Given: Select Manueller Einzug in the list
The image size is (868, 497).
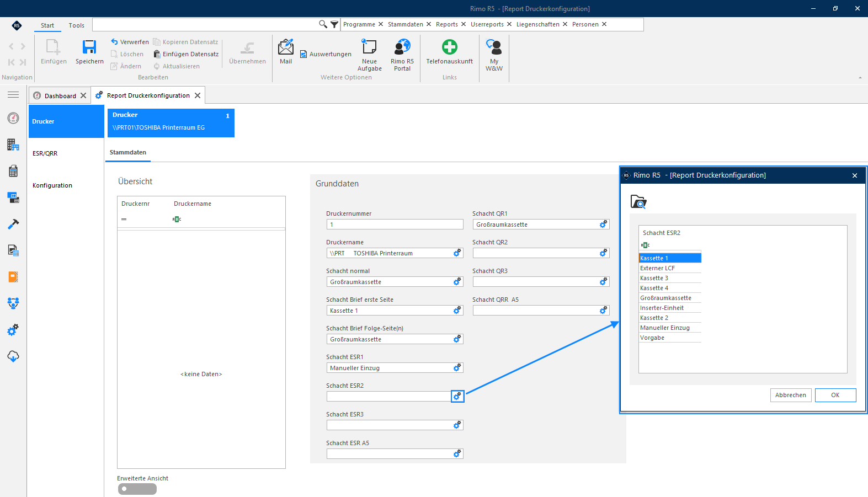Looking at the screenshot, I should 670,328.
